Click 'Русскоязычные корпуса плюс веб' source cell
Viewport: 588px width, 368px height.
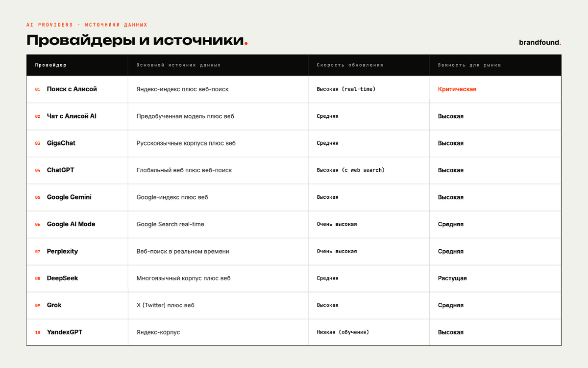186,143
